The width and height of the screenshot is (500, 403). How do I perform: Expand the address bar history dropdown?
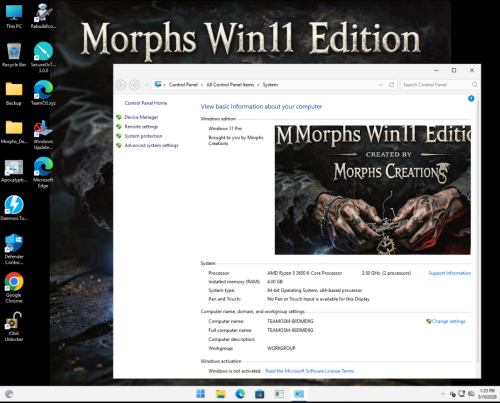380,85
